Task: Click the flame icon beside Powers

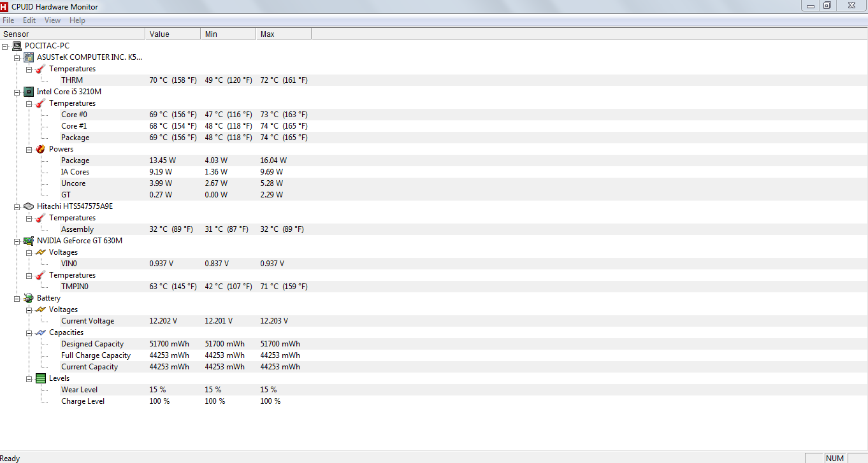Action: 41,149
